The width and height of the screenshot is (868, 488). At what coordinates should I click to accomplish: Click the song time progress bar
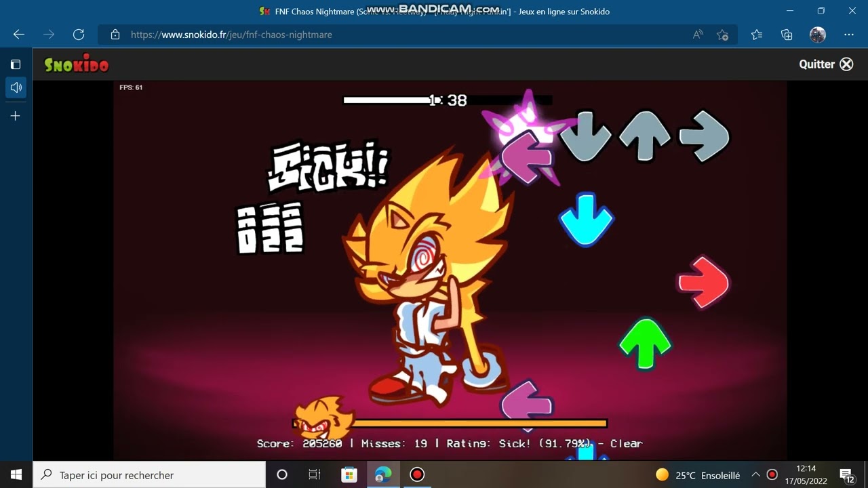pos(448,100)
